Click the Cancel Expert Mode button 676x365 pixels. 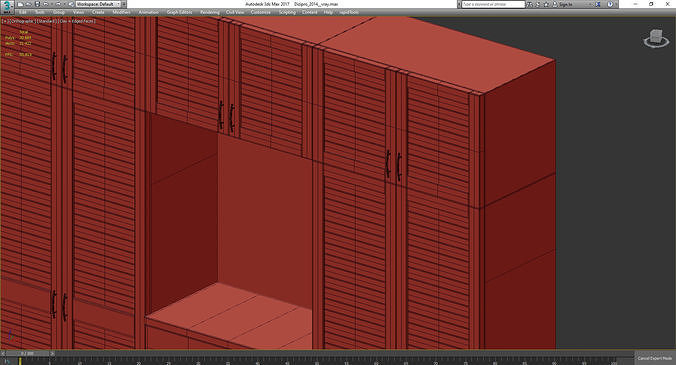point(655,358)
